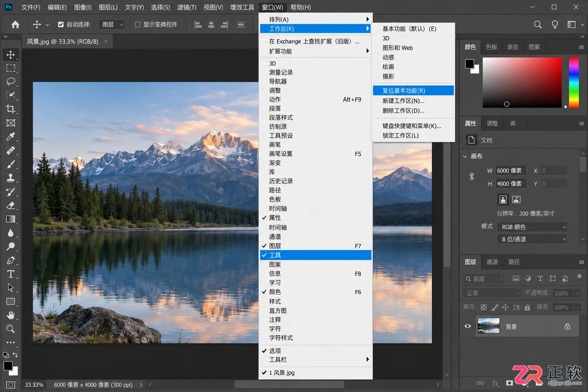Set canvas to landscape orientation button
This screenshot has height=392, width=588.
click(517, 199)
